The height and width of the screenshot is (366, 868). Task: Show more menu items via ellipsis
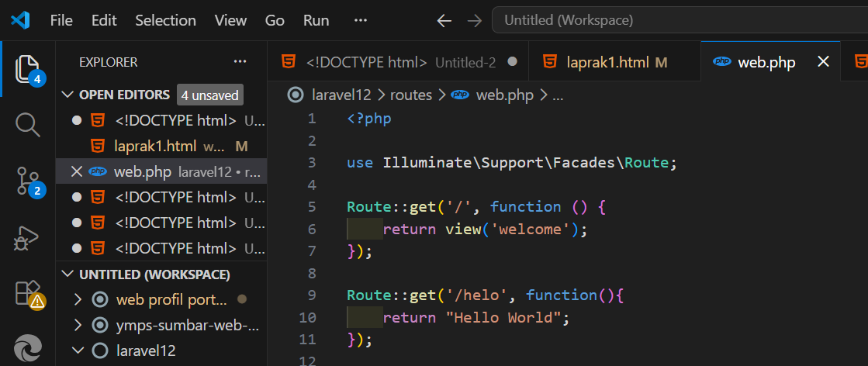361,20
